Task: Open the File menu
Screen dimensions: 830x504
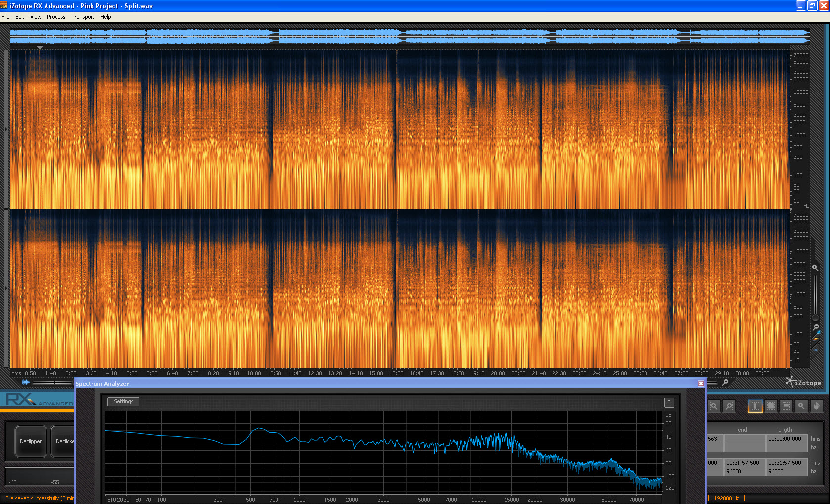Action: (x=5, y=17)
